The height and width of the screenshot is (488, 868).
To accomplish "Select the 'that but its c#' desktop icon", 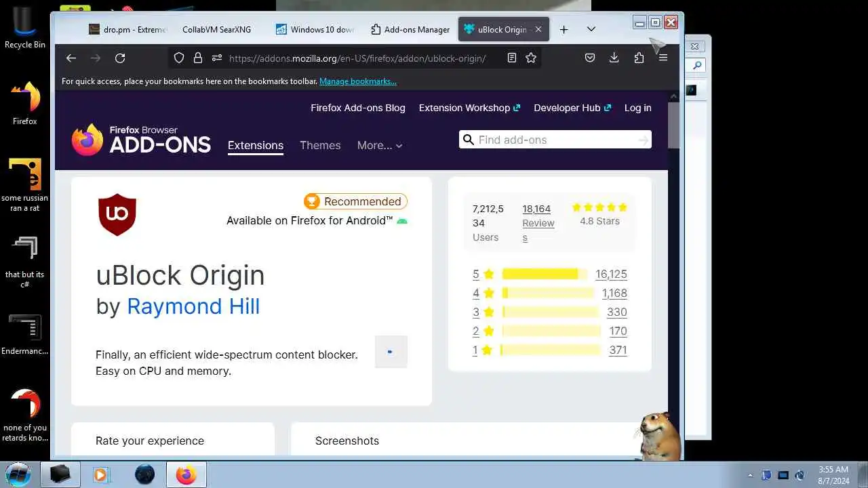I will click(25, 261).
